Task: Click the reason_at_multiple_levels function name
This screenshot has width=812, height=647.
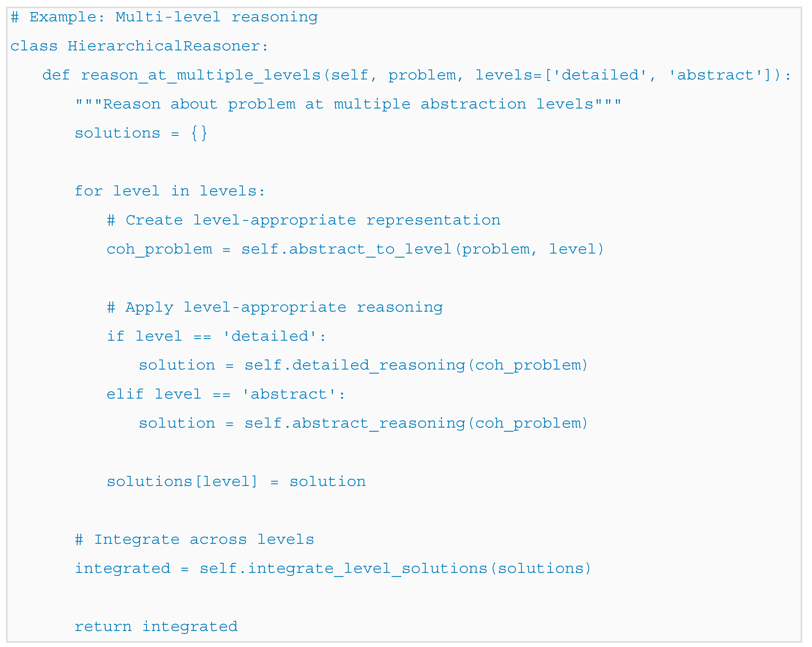Action: (200, 75)
